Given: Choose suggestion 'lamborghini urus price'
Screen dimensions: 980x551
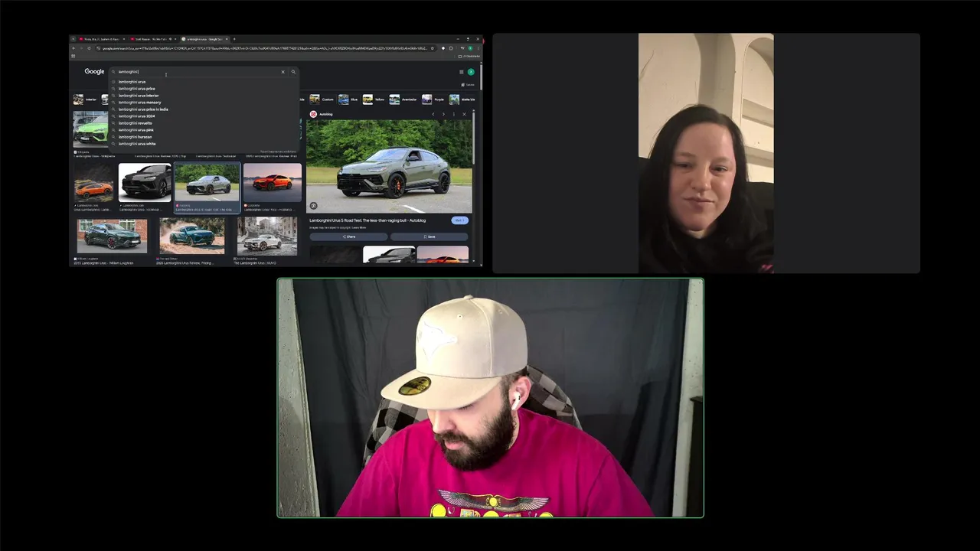Looking at the screenshot, I should 136,89.
